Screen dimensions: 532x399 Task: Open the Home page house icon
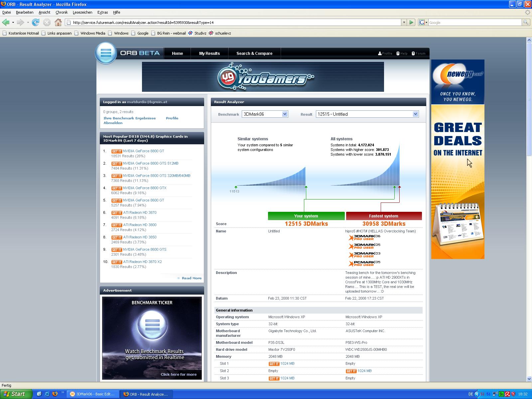58,22
